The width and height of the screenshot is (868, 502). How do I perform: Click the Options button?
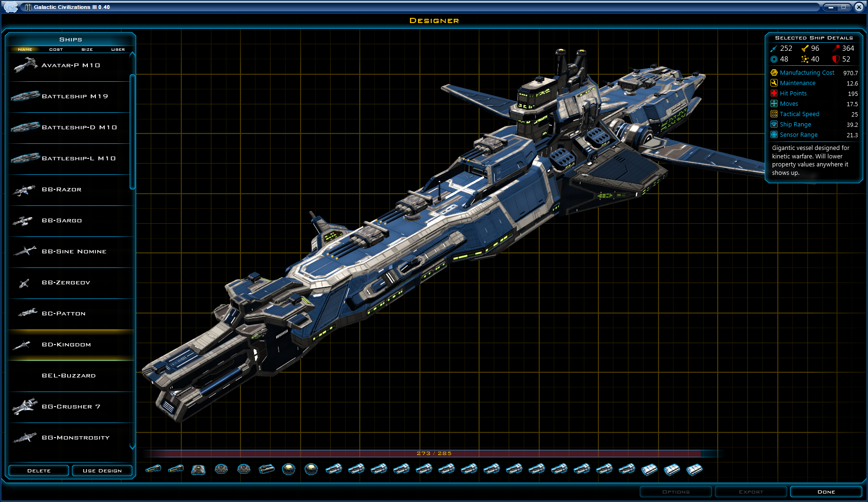676,492
